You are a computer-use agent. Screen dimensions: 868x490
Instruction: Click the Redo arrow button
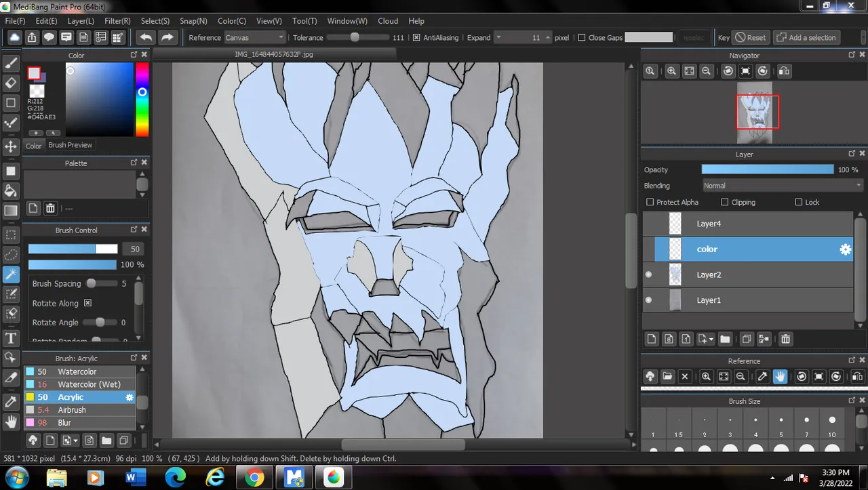coord(167,37)
